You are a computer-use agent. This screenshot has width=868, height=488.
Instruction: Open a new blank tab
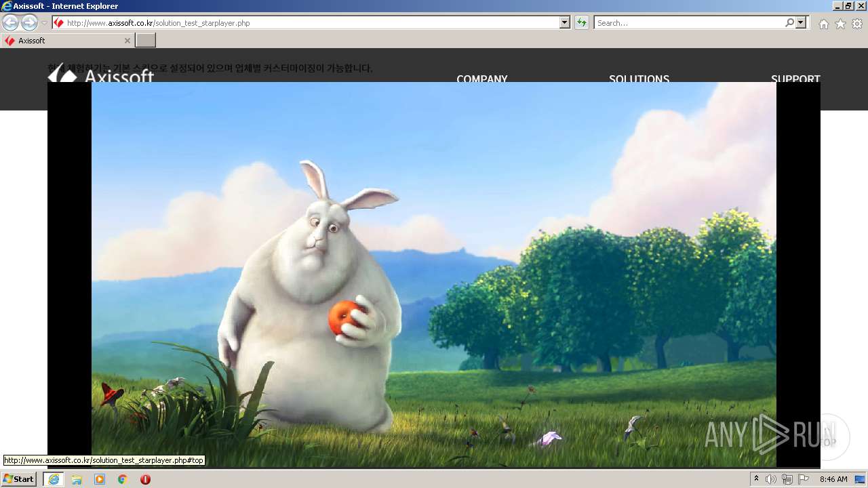146,41
